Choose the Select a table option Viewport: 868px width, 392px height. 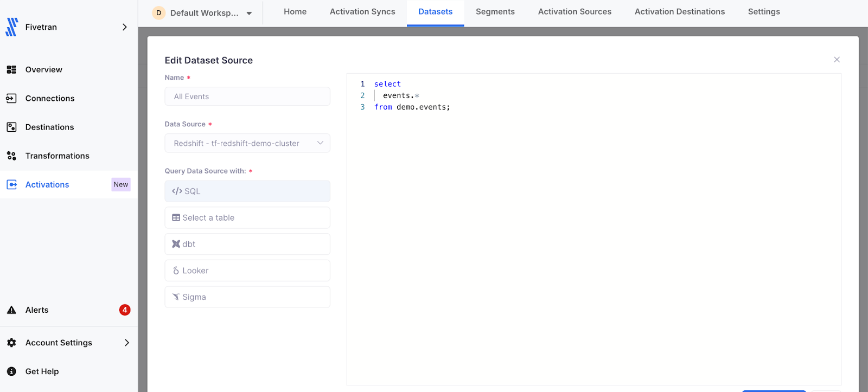pyautogui.click(x=247, y=218)
